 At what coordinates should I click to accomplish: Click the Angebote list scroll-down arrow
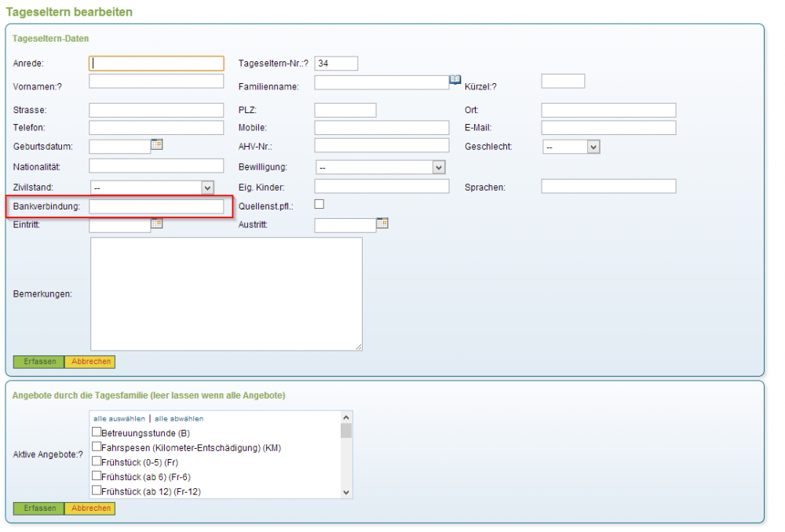pyautogui.click(x=346, y=492)
